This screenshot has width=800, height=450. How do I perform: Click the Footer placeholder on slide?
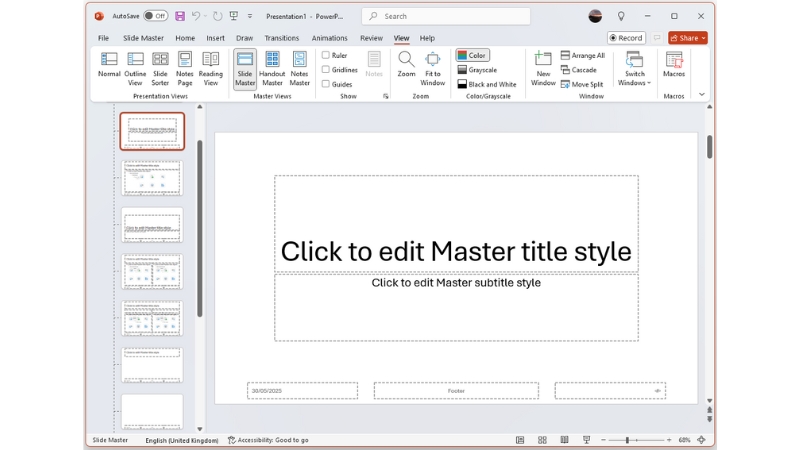click(456, 391)
